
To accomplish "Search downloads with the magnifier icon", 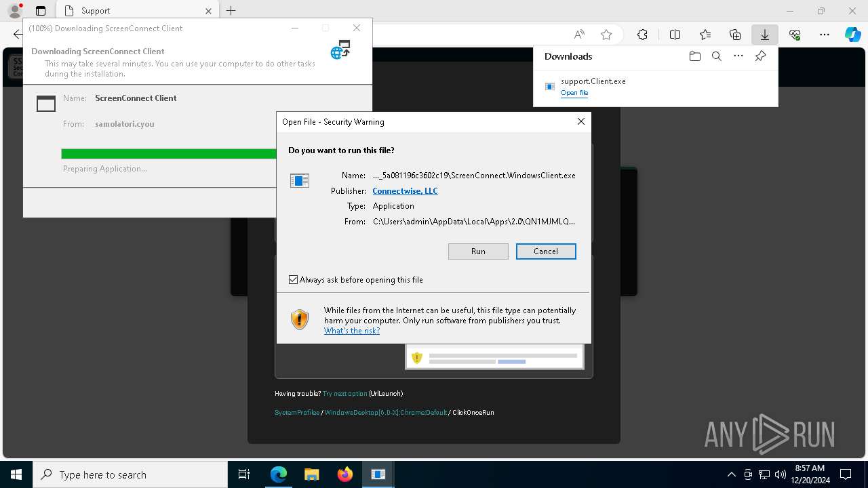I will coord(716,56).
